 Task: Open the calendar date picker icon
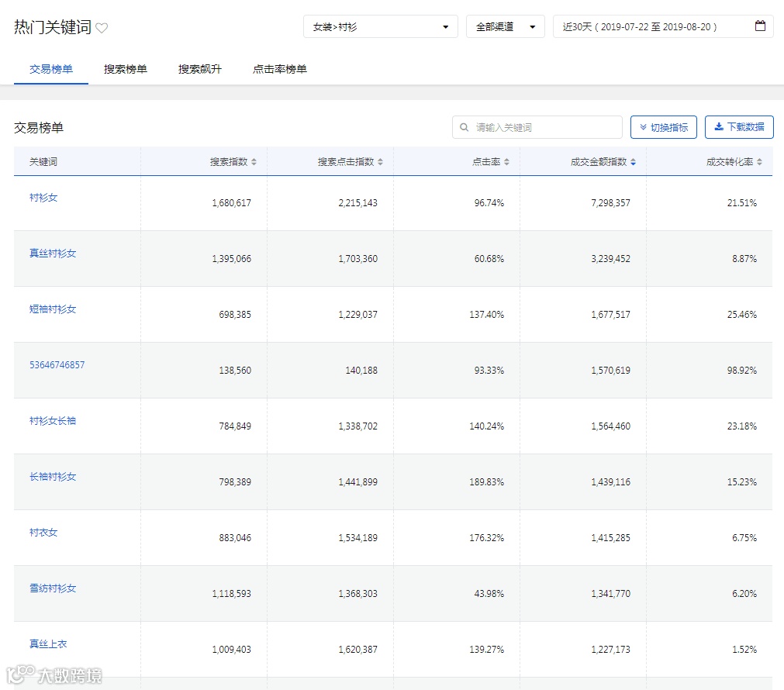pos(760,26)
